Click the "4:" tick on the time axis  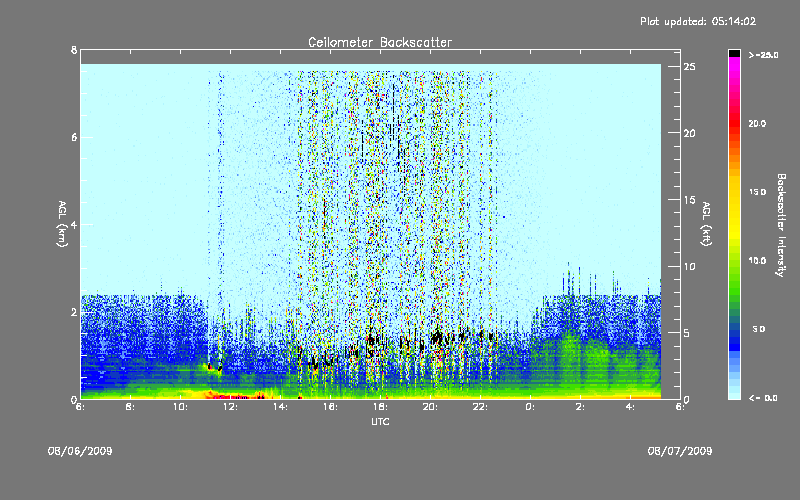[630, 407]
